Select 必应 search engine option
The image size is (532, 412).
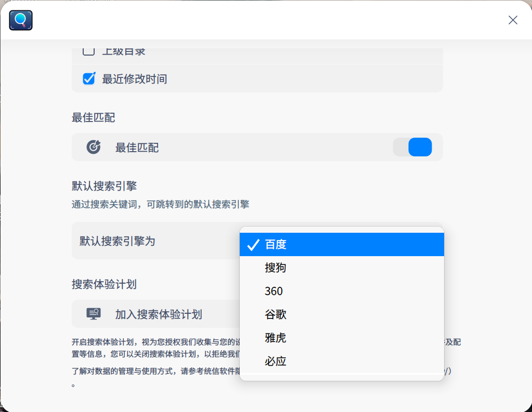click(342, 361)
